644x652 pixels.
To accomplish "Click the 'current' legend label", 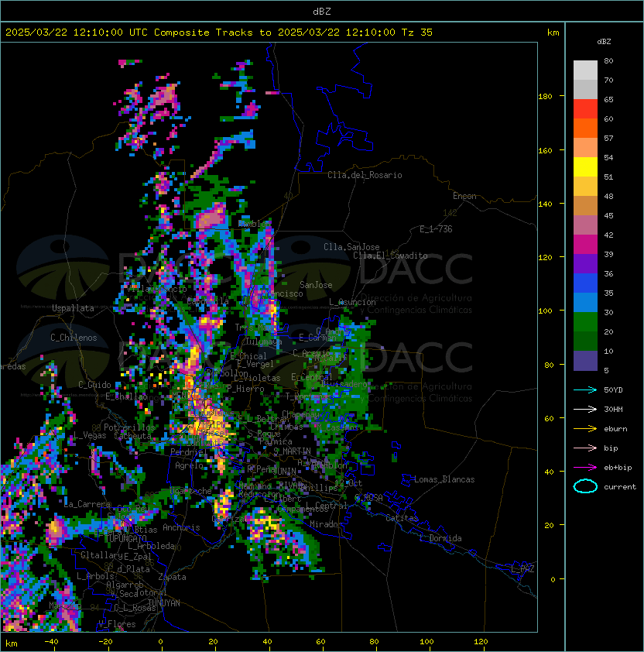I will click(620, 487).
